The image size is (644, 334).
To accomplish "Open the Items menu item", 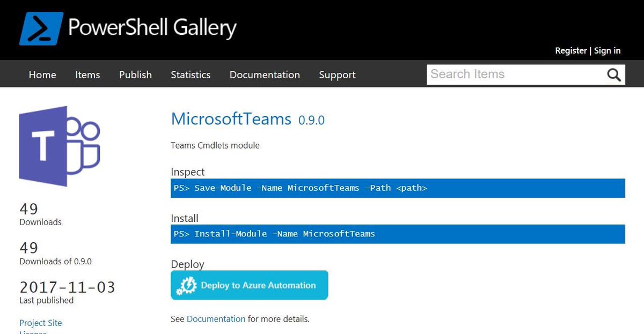I will coord(87,75).
